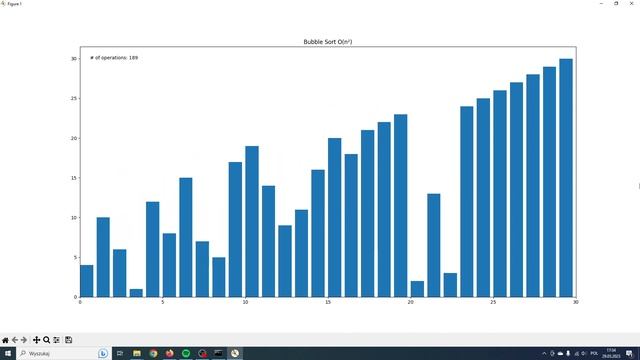Click the x-axis tick label 20
The image size is (640, 360).
point(411,302)
